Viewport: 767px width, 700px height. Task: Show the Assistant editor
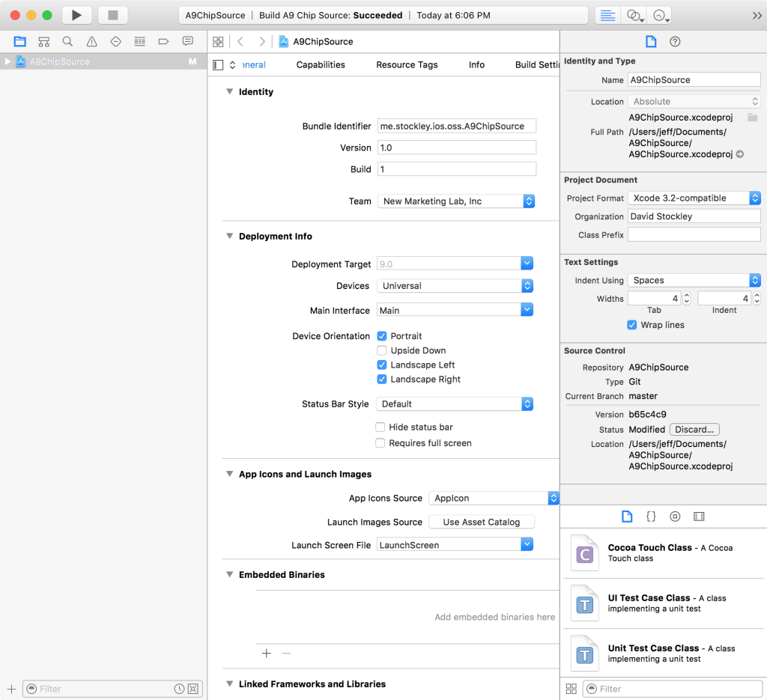(634, 16)
